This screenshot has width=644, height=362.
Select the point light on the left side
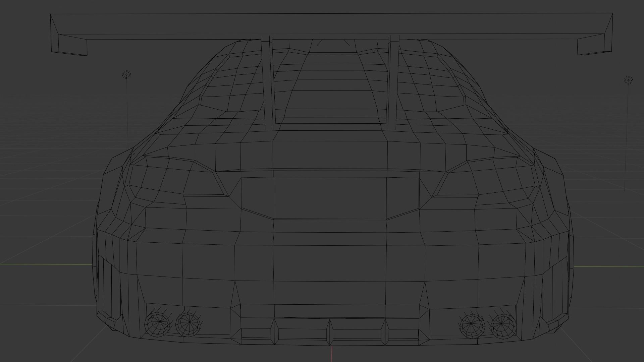click(x=126, y=75)
